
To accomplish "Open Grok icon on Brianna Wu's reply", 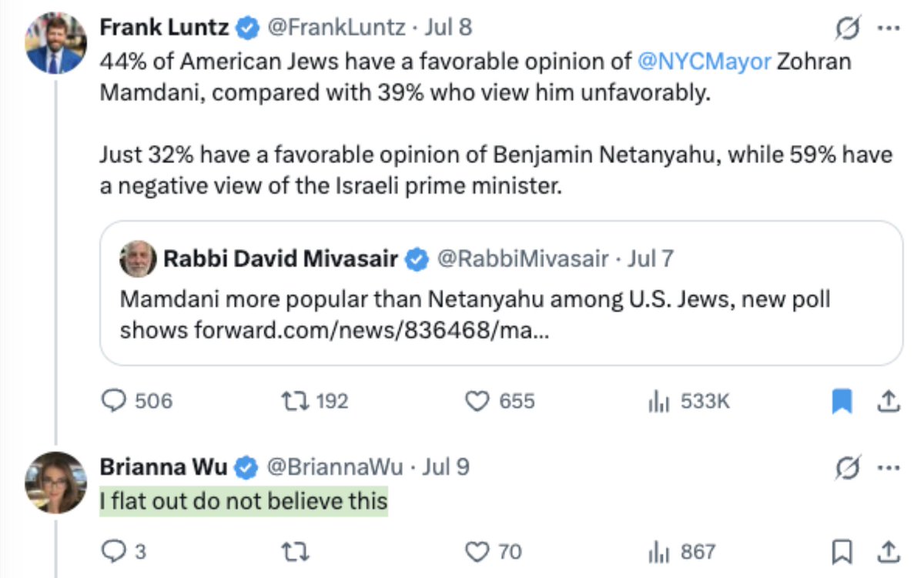I will [x=848, y=467].
